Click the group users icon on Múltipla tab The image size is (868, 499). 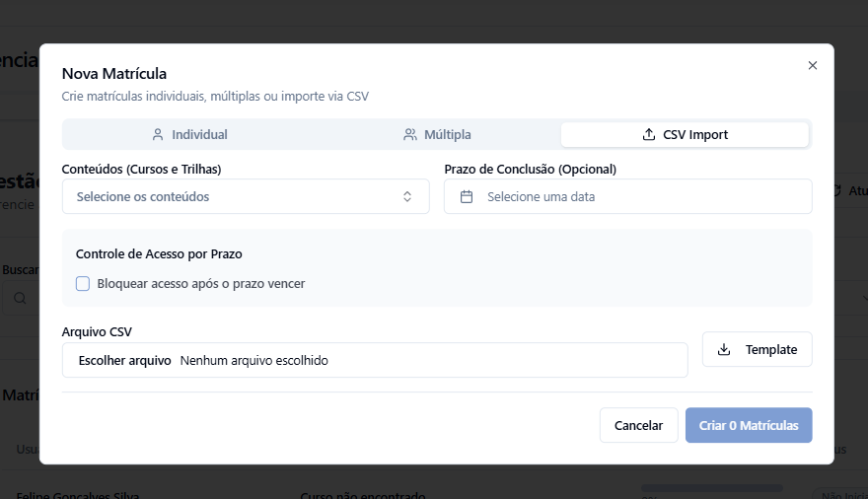point(410,135)
